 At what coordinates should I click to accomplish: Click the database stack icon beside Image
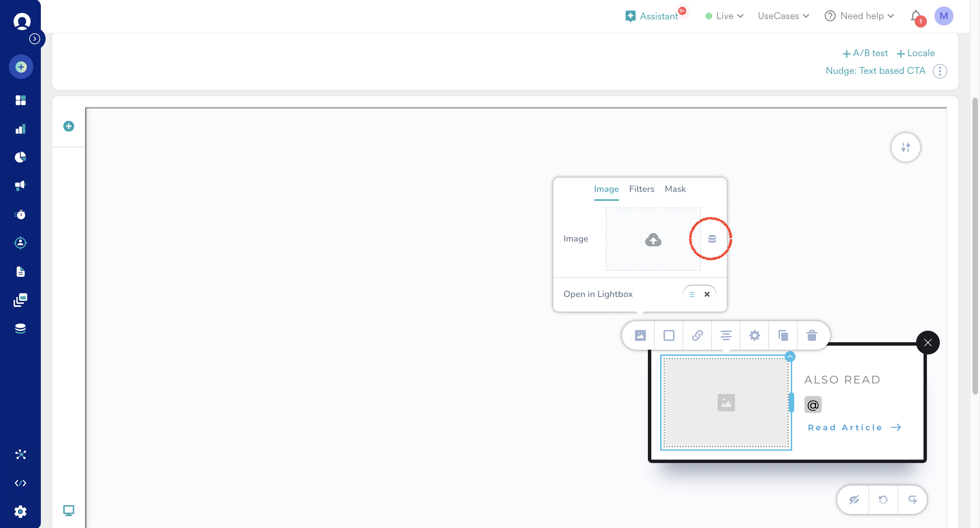tap(712, 239)
